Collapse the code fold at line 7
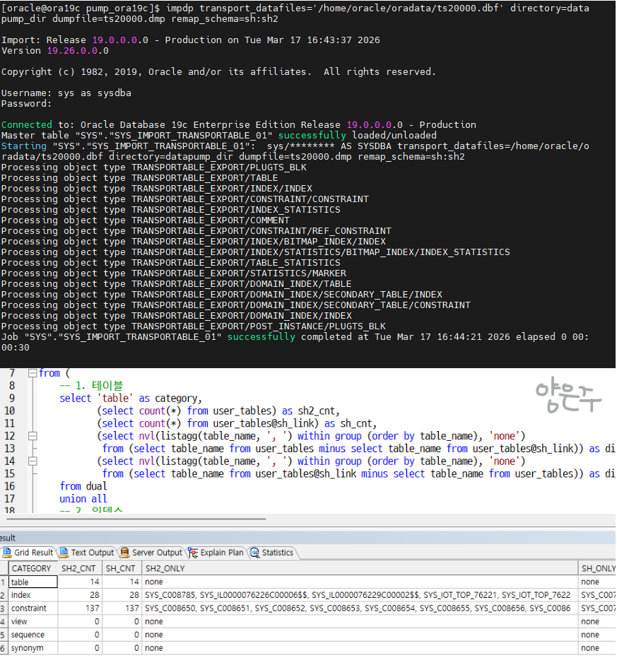Viewport: 617px width, 672px height. [32, 373]
